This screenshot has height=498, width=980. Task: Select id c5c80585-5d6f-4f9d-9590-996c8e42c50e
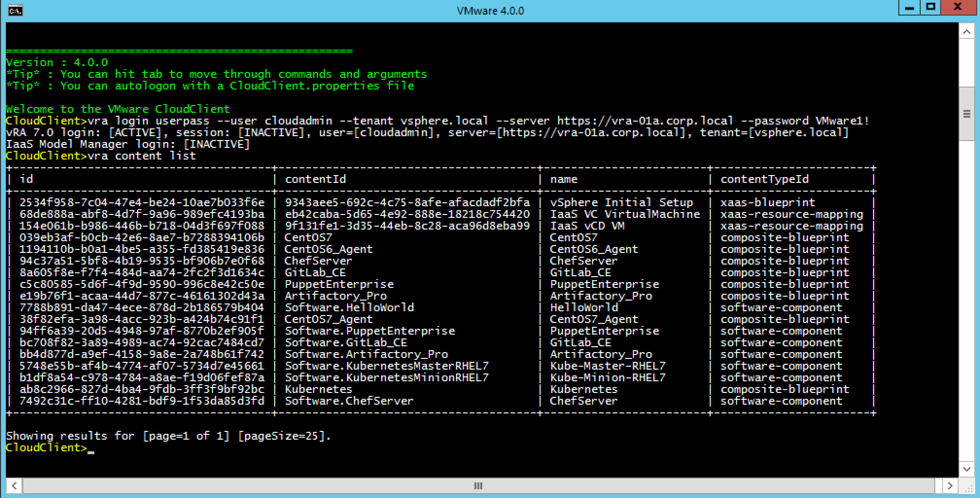142,284
